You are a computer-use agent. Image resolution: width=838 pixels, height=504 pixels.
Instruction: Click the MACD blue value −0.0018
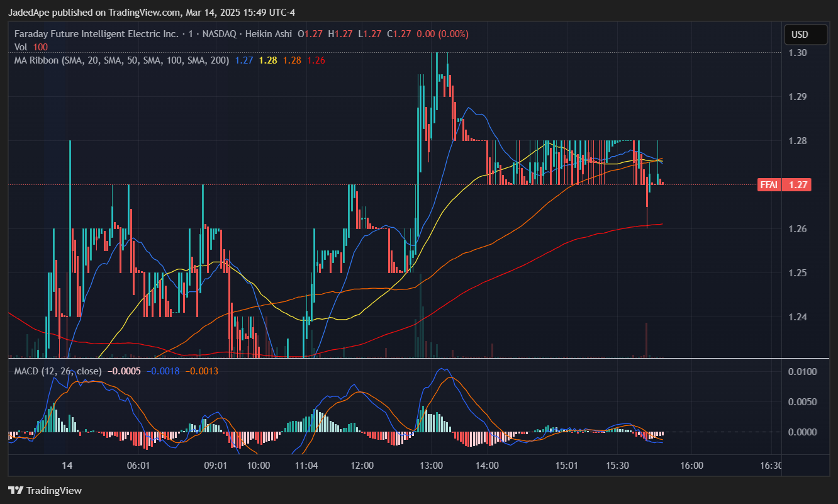162,371
